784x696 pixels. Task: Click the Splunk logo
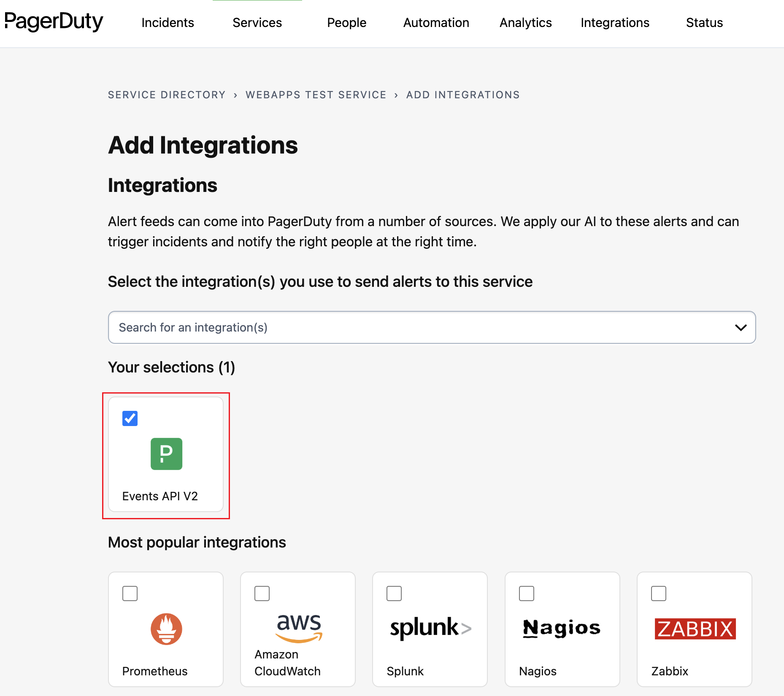tap(430, 628)
